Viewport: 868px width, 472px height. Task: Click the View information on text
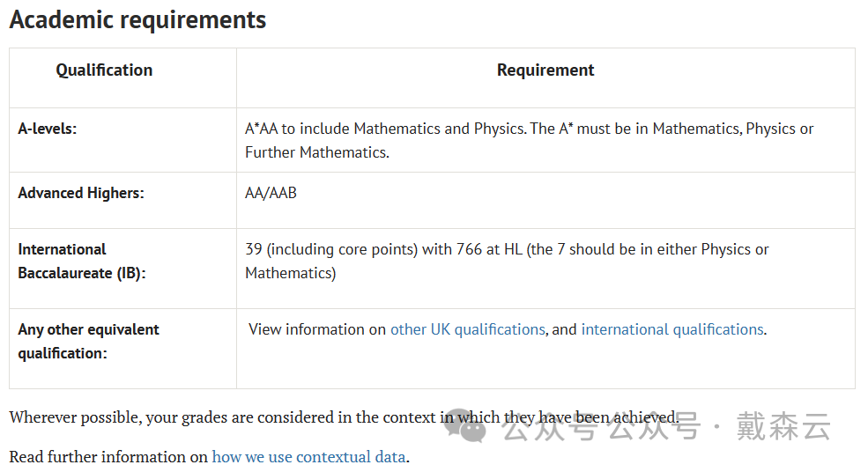pyautogui.click(x=317, y=330)
